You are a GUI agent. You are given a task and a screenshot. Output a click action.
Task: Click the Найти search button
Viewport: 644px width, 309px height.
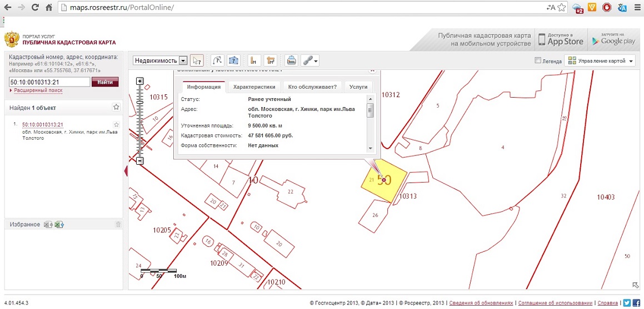click(x=105, y=82)
